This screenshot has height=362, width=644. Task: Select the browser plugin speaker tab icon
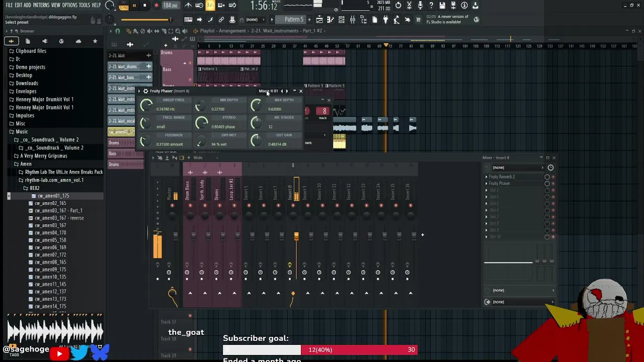pos(45,41)
